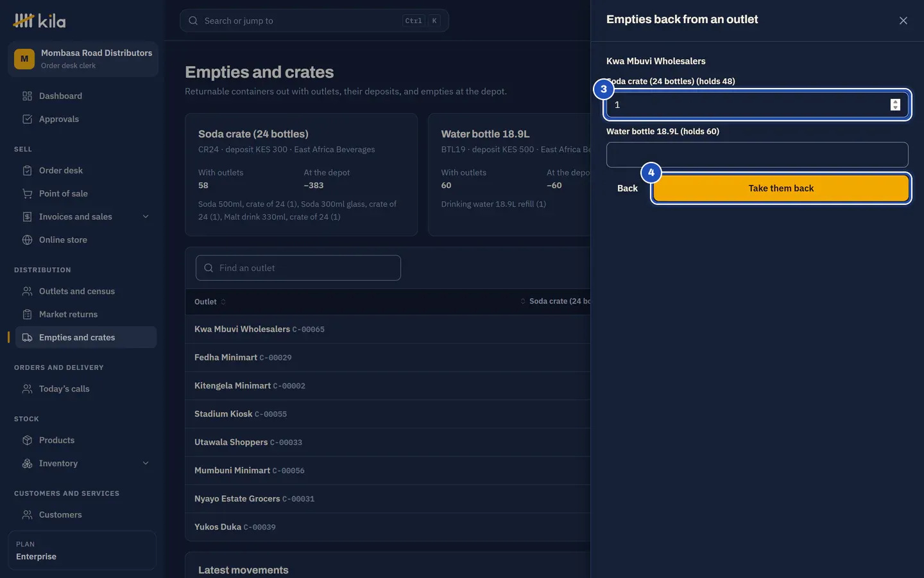Select the Point of sale cart icon
The height and width of the screenshot is (578, 924).
coord(27,194)
